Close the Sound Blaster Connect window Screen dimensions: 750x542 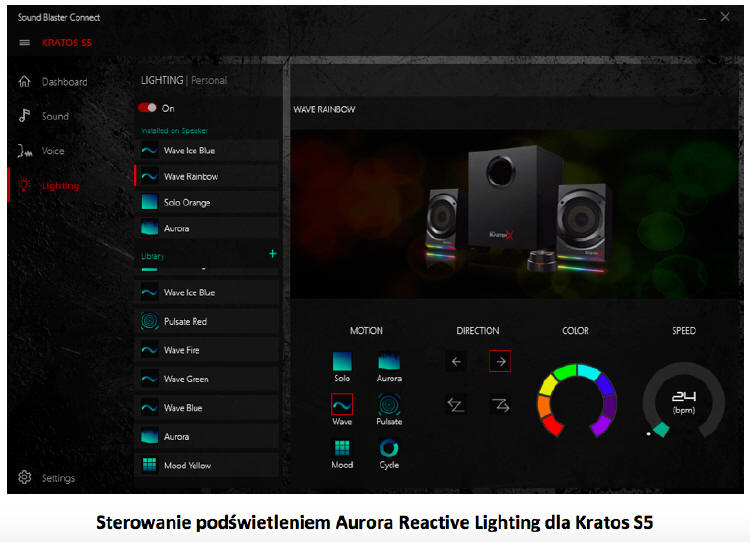(725, 17)
